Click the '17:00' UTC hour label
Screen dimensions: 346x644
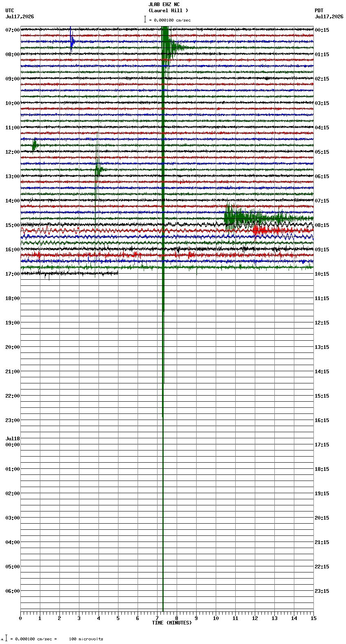[x=13, y=274]
